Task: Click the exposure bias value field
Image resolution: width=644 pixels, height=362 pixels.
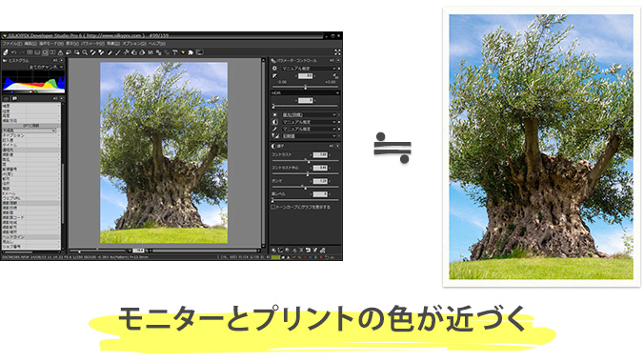Action: pos(305,76)
